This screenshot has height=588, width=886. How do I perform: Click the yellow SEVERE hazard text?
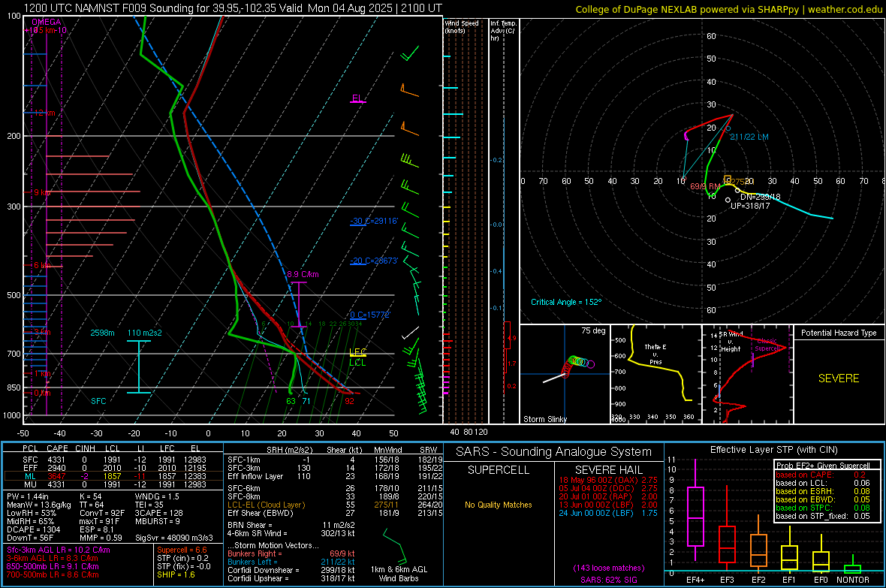click(x=839, y=378)
